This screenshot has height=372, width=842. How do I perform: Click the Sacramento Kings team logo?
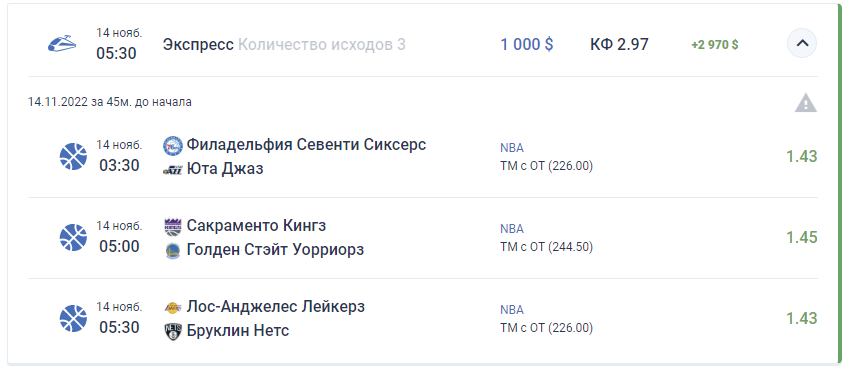[x=173, y=227]
